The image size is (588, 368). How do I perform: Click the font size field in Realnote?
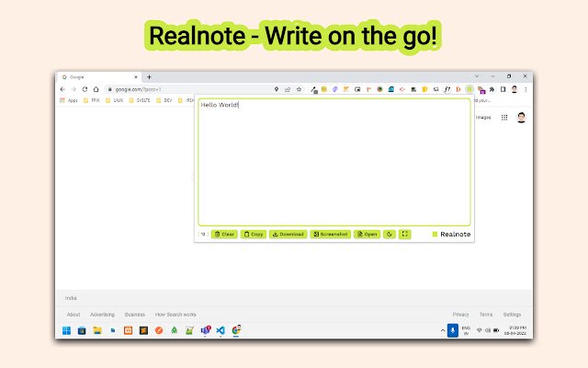[x=203, y=235]
